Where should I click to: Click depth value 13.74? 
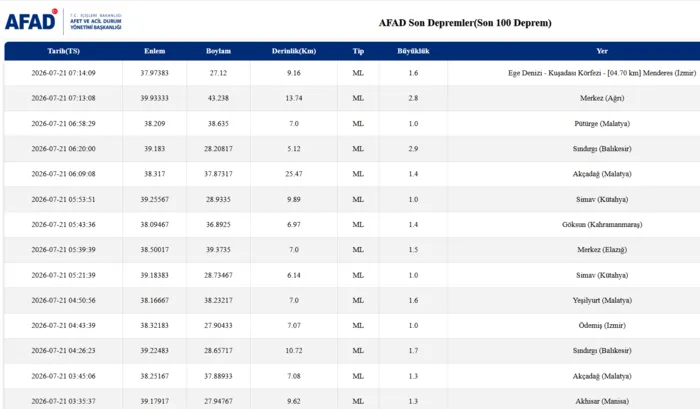[x=294, y=98]
